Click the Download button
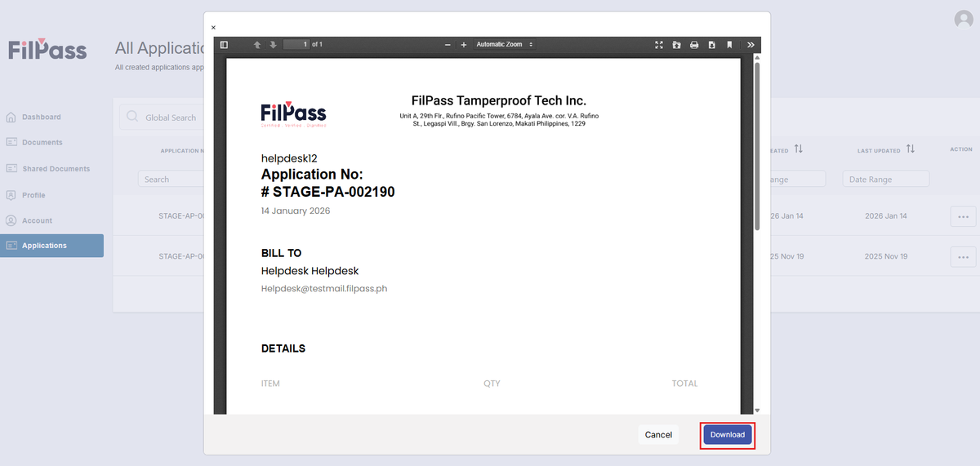Image resolution: width=980 pixels, height=466 pixels. point(727,435)
